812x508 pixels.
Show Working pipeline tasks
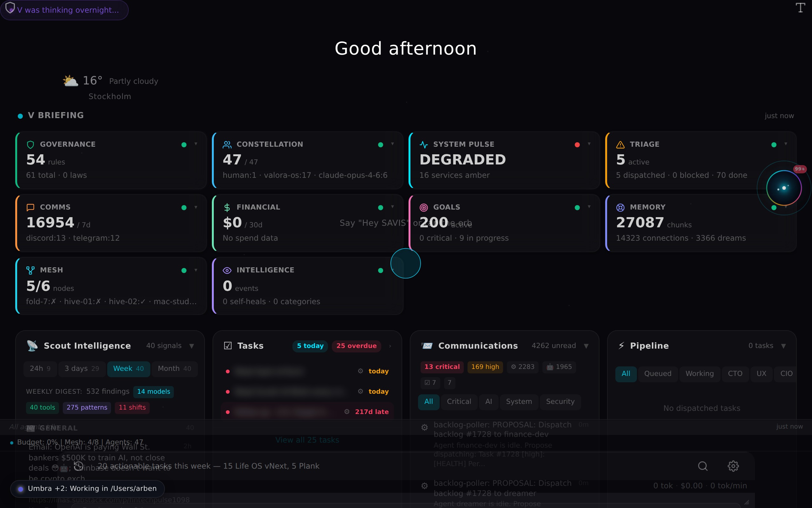pos(700,374)
